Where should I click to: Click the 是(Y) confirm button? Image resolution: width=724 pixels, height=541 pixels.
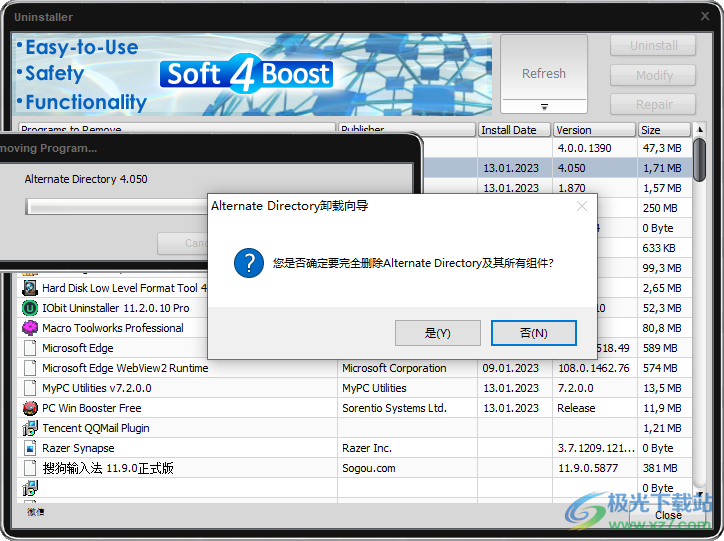[x=437, y=333]
